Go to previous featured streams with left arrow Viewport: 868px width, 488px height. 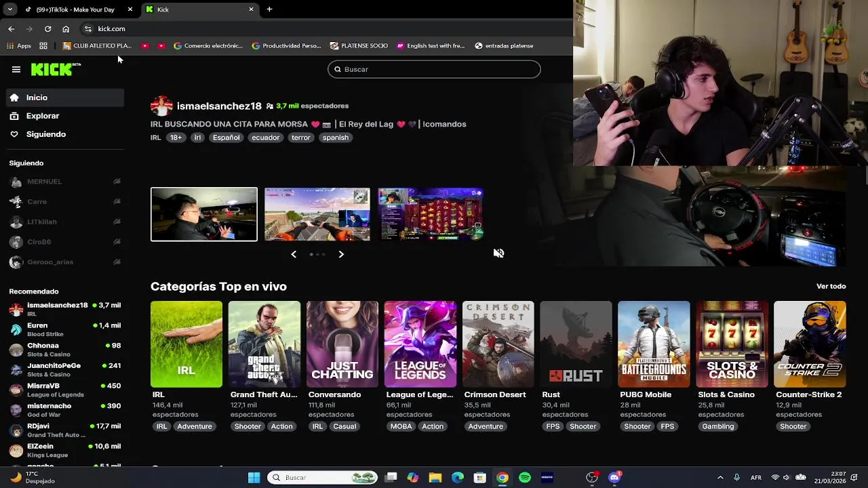(294, 254)
